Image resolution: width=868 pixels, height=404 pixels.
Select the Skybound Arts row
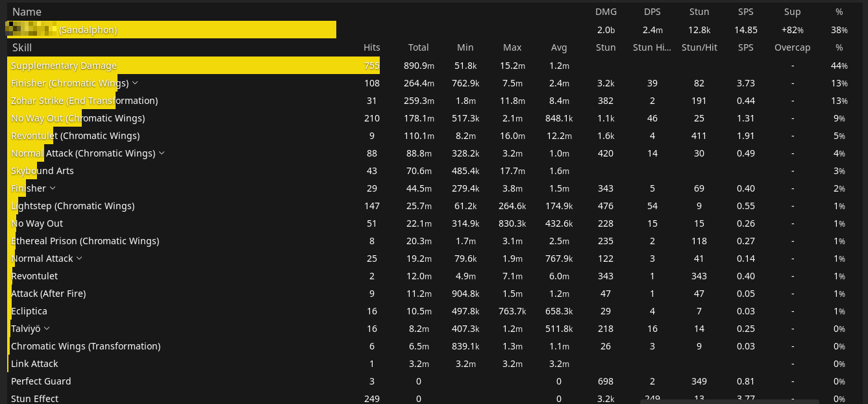coord(434,171)
